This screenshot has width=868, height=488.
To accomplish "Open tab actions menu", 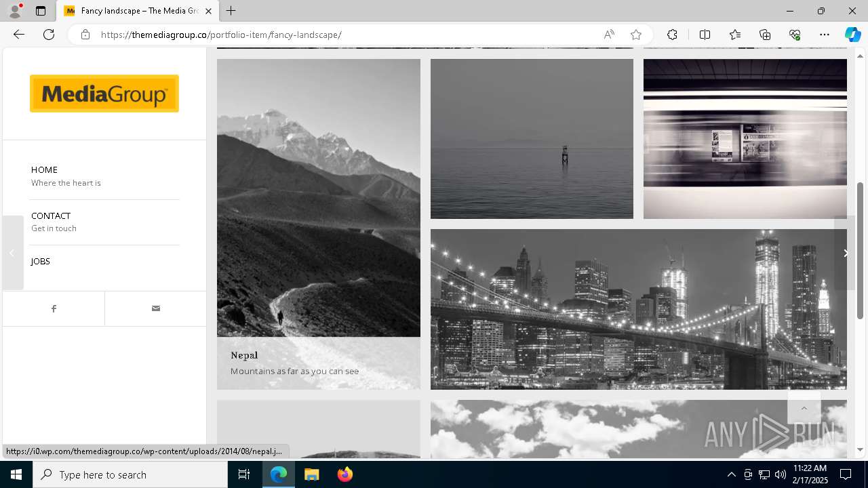I will (41, 11).
